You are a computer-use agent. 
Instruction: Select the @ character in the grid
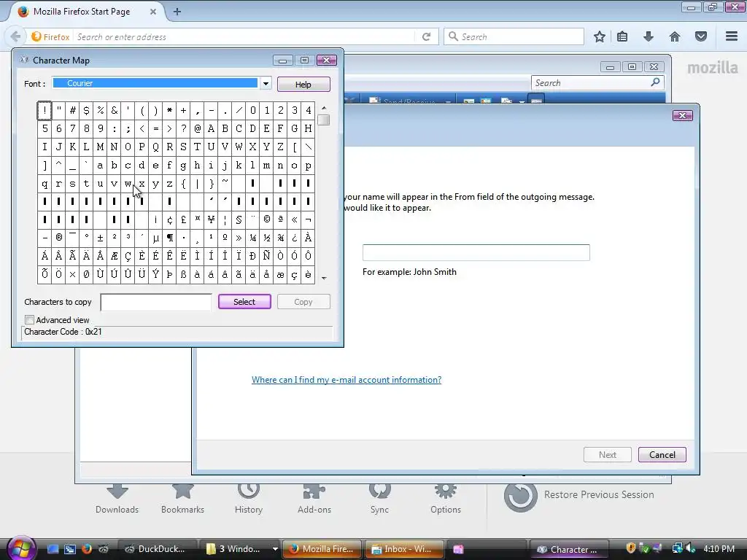click(x=197, y=128)
